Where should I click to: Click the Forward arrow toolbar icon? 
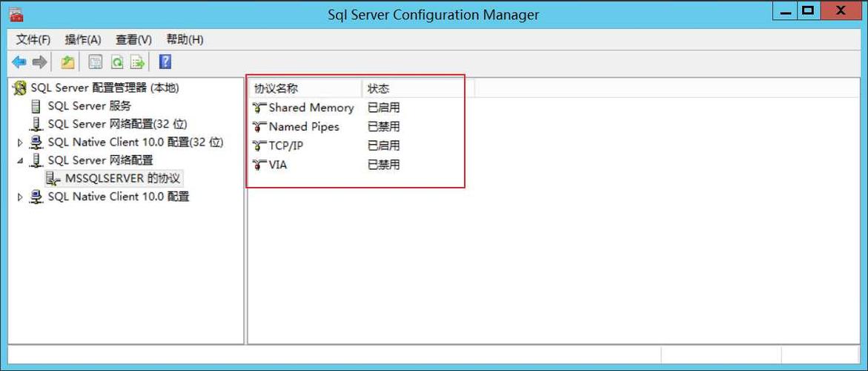click(39, 62)
